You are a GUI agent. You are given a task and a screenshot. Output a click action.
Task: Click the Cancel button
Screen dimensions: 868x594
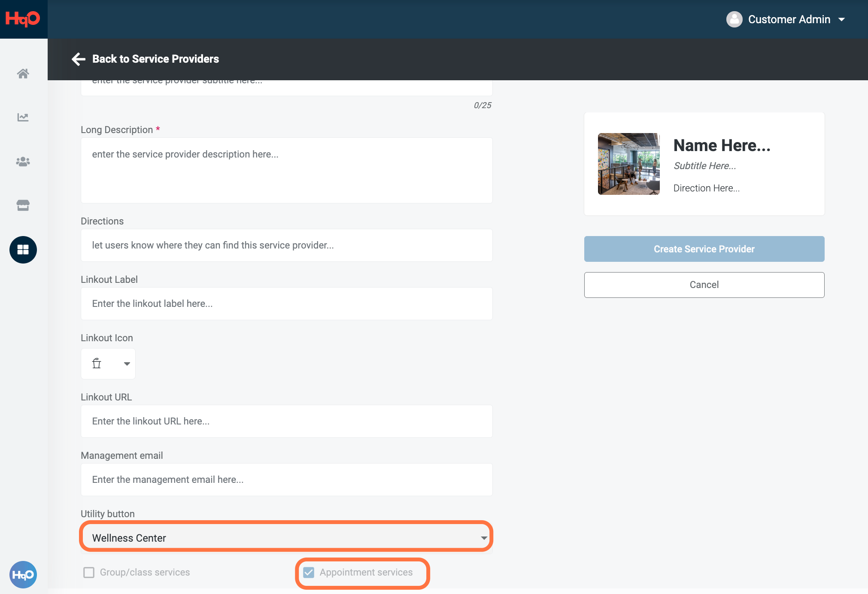[704, 285]
